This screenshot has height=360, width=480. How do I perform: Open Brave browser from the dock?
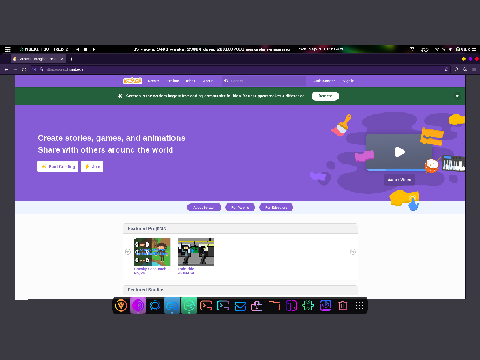point(121,306)
